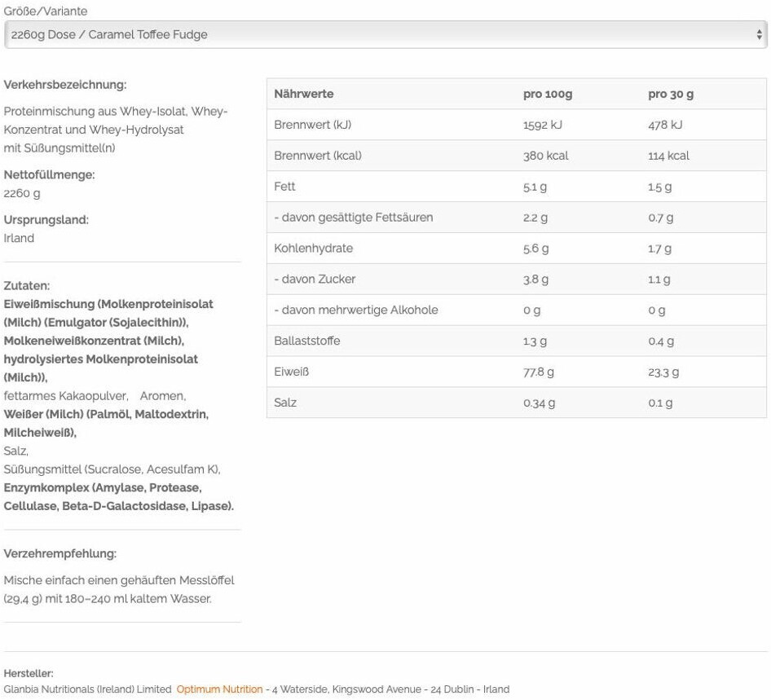Click the Nettofüllmenge heading
The height and width of the screenshot is (700, 771).
tap(49, 174)
